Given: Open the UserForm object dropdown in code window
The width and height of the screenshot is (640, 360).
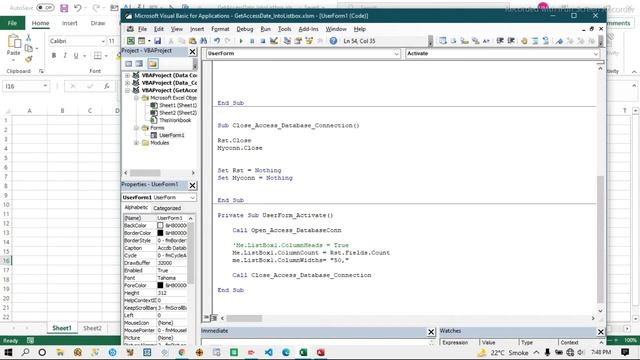Looking at the screenshot, I should tap(396, 53).
